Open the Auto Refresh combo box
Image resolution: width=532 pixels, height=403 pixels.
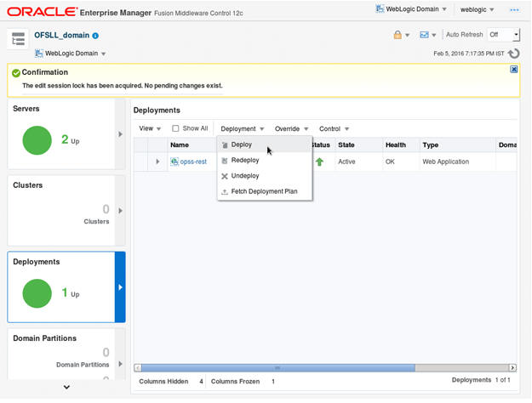tap(504, 35)
